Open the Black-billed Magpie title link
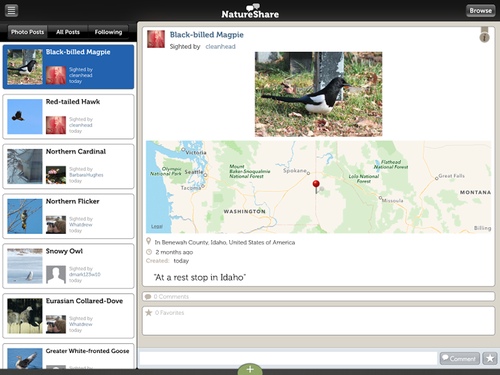The width and height of the screenshot is (500, 375). click(207, 35)
